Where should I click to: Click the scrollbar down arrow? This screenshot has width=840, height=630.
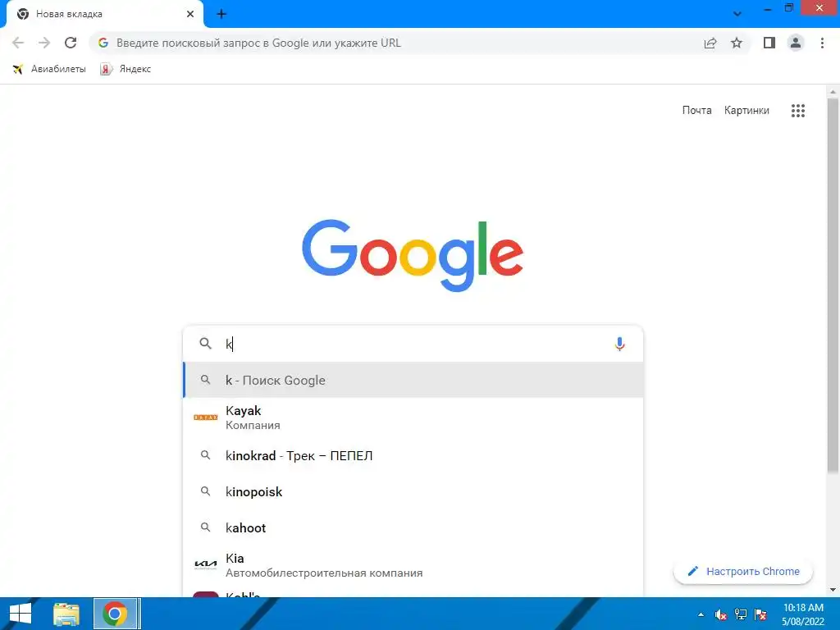pyautogui.click(x=833, y=590)
